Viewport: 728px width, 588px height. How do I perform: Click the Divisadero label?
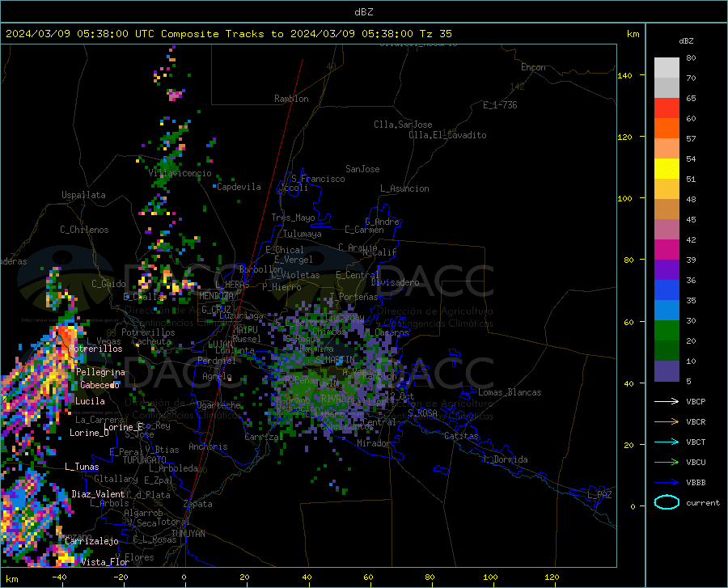pyautogui.click(x=395, y=282)
